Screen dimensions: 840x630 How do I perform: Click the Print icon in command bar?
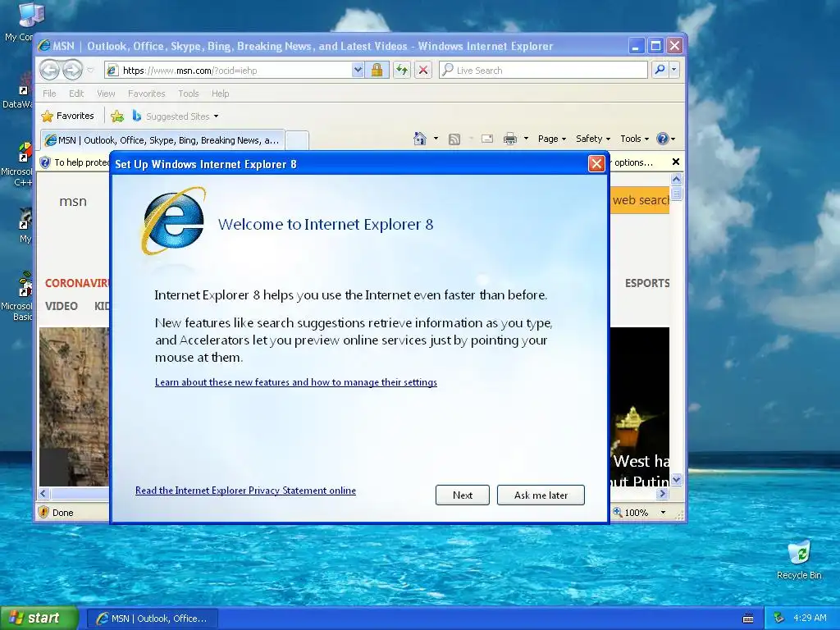510,139
